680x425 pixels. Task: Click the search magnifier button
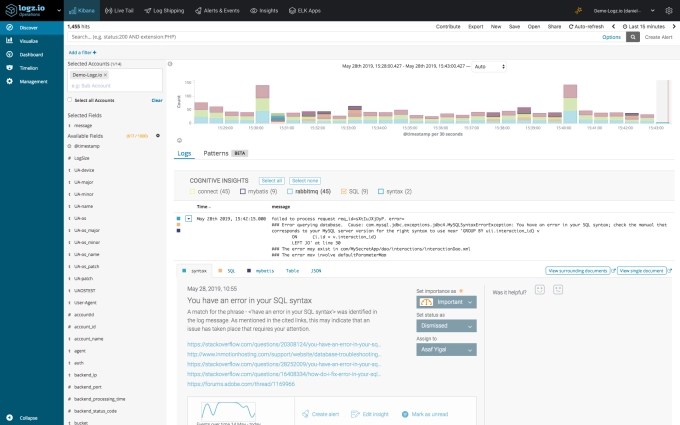coord(634,36)
